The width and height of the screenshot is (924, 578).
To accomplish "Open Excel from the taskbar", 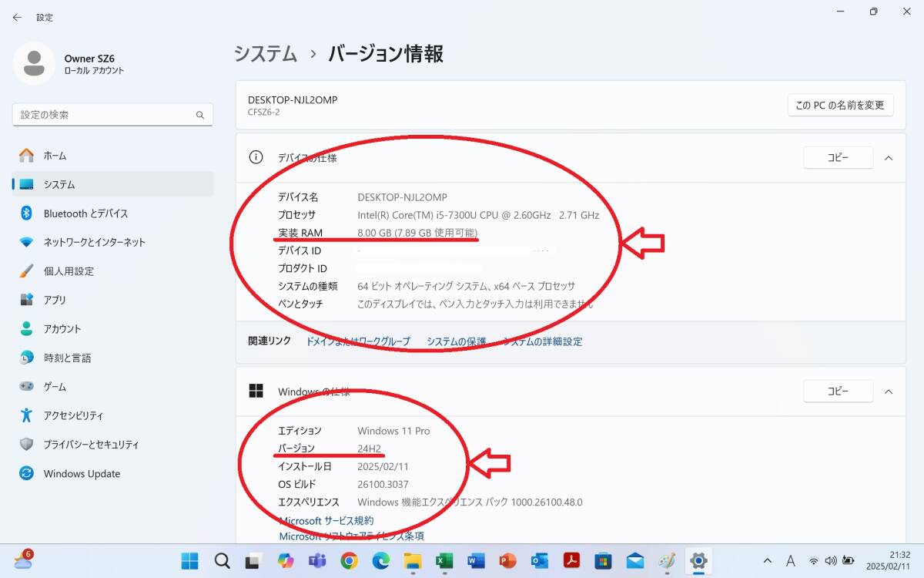I will tap(444, 560).
